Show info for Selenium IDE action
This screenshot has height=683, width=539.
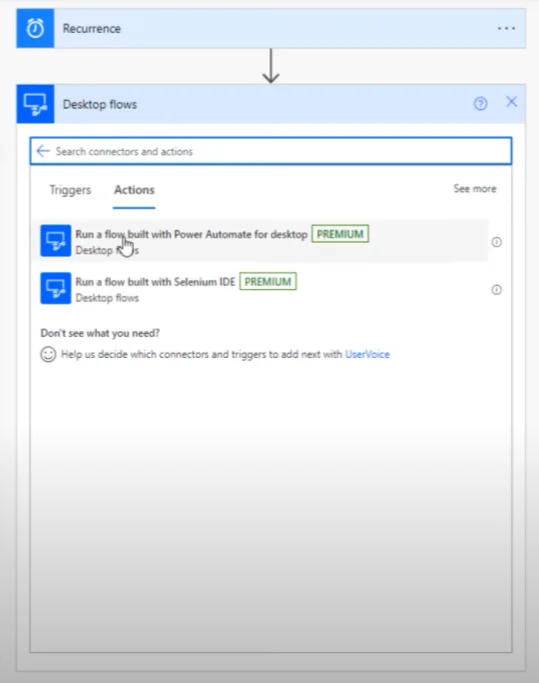tap(496, 289)
